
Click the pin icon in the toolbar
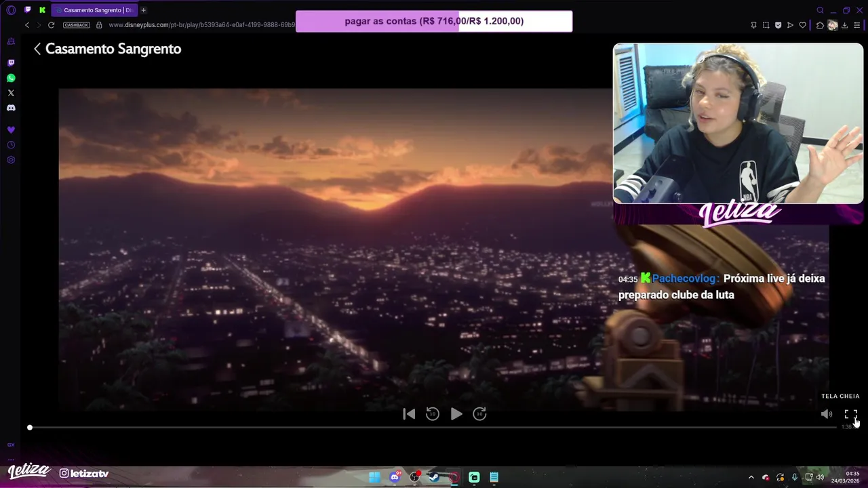click(x=753, y=25)
